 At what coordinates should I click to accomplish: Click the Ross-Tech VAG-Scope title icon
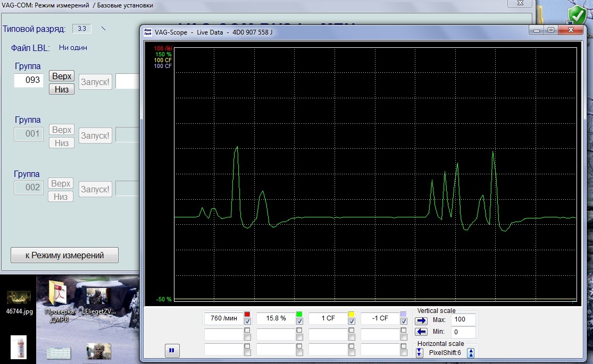[148, 32]
